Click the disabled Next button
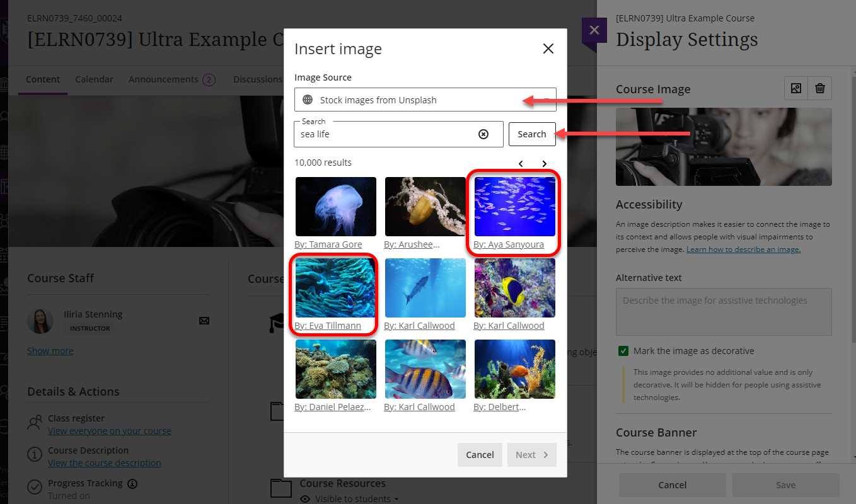The image size is (856, 504). coord(532,455)
